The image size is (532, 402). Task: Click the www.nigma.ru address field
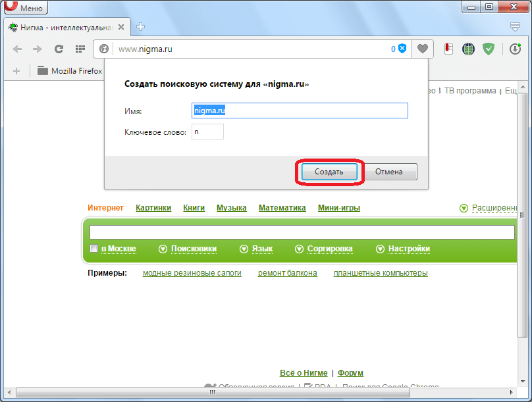click(251, 49)
